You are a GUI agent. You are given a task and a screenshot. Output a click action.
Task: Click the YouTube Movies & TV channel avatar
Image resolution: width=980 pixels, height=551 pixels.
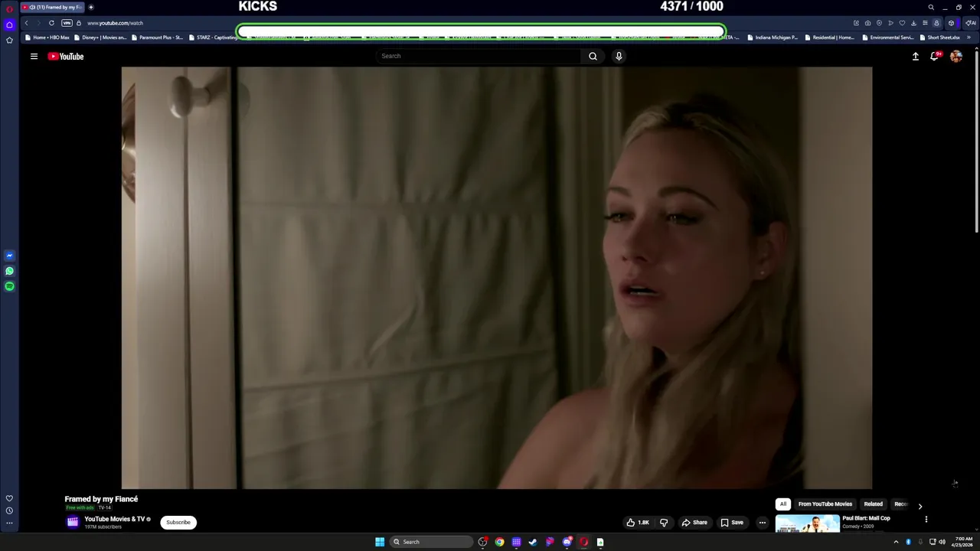tap(73, 522)
